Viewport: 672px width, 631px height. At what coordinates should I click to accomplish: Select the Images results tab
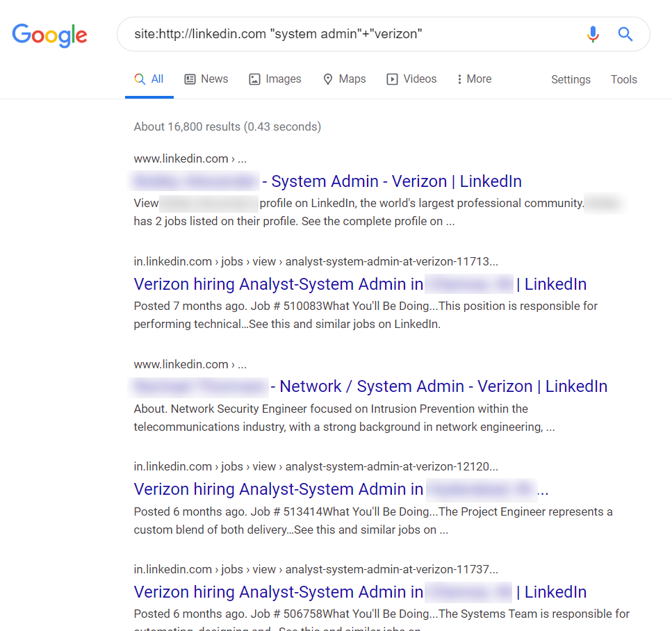tap(275, 79)
